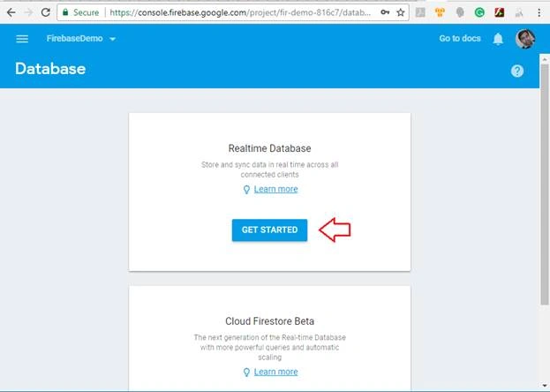Open notifications with the bell icon
The height and width of the screenshot is (392, 550).
click(x=498, y=39)
